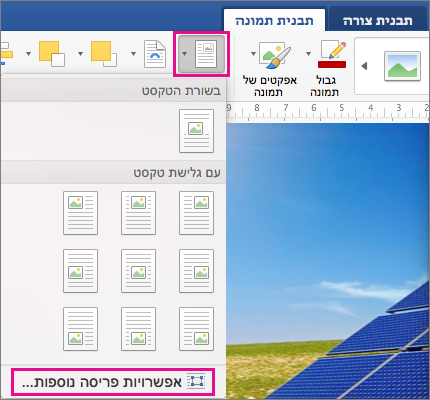
Task: Expand the Wrap Text dropdown arrow
Action: coord(184,54)
